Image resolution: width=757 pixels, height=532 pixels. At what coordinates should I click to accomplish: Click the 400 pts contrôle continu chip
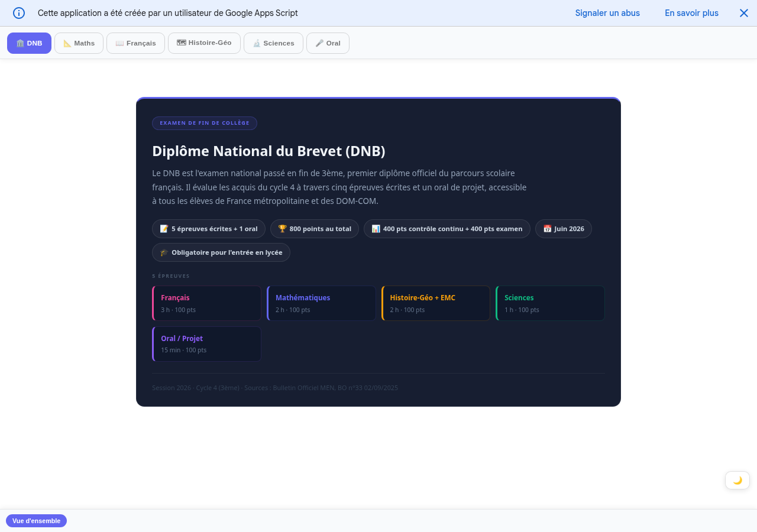coord(447,229)
